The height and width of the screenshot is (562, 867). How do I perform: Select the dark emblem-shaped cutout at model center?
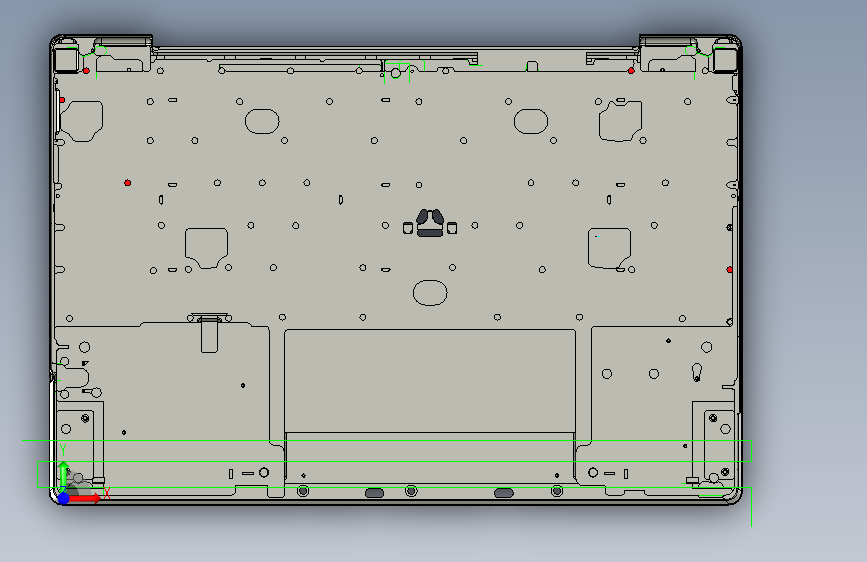pos(430,223)
